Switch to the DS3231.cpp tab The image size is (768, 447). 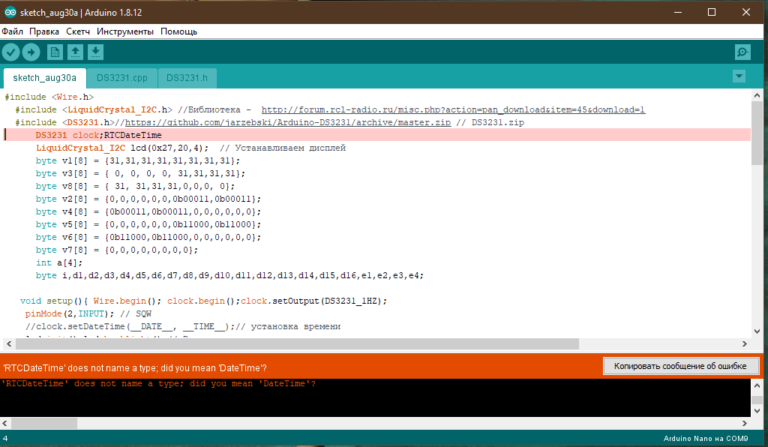coord(122,77)
